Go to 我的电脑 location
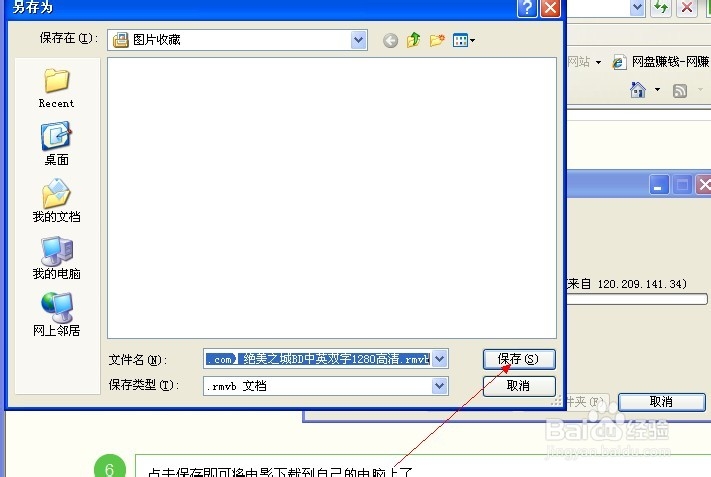This screenshot has height=477, width=711. (56, 258)
